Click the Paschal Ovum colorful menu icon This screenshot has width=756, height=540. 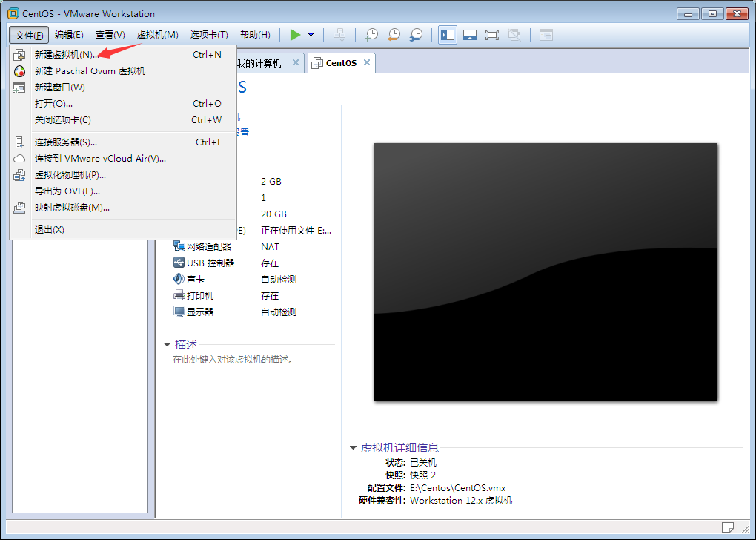(19, 71)
